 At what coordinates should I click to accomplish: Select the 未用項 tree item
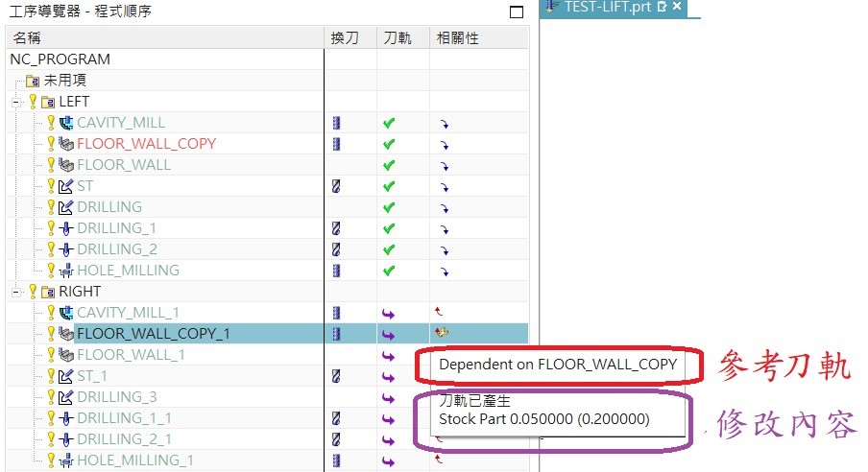click(64, 81)
